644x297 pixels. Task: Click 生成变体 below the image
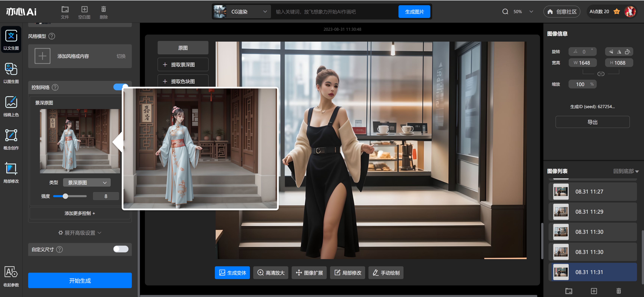pyautogui.click(x=232, y=273)
